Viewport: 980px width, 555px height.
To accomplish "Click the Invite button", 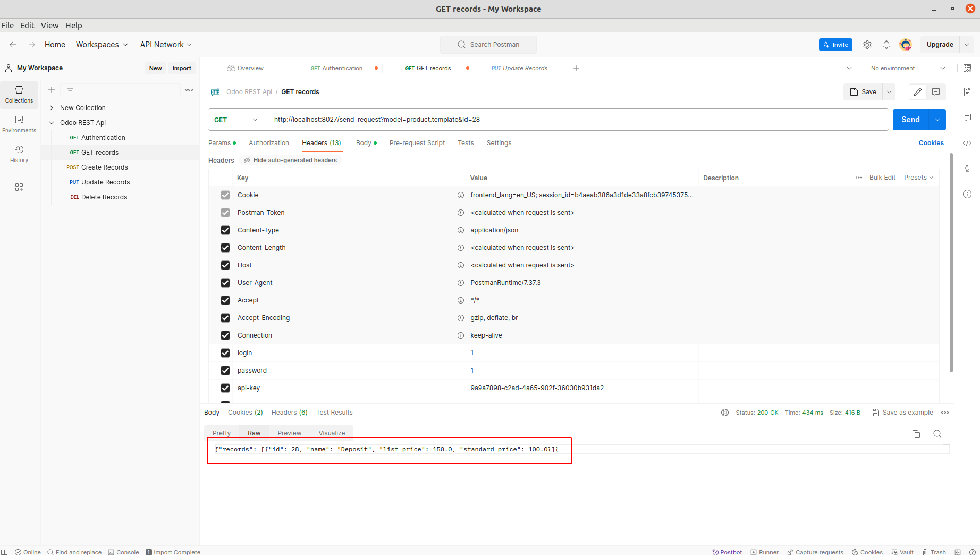I will pos(835,45).
